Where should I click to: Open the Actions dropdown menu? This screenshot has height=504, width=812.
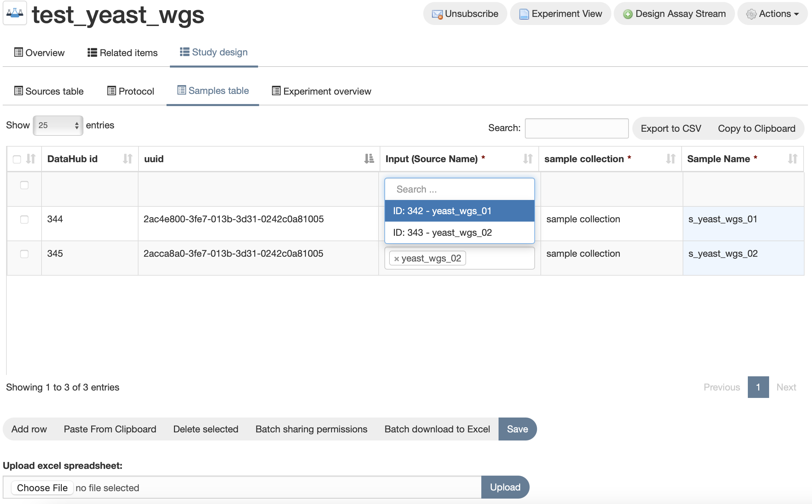pos(773,14)
